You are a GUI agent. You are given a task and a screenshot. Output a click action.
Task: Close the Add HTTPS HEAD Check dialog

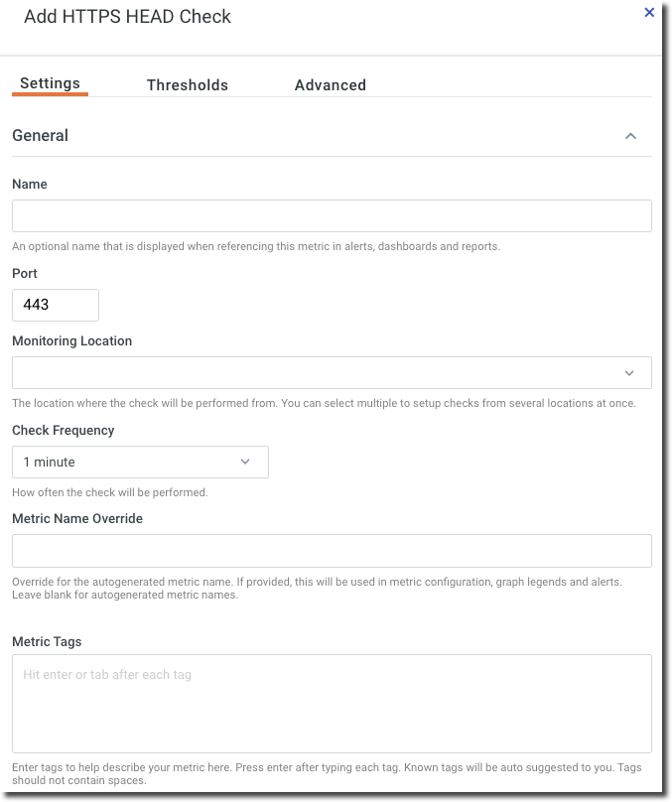(x=649, y=13)
